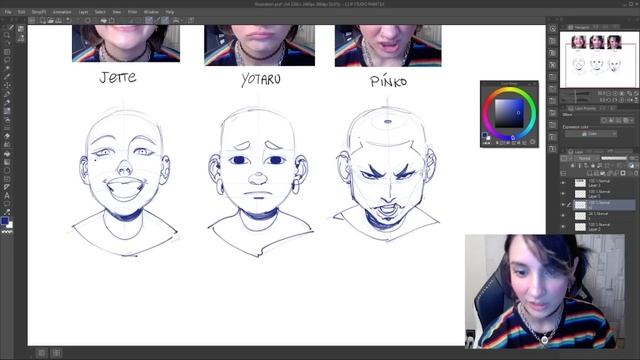640x360 pixels.
Task: Open the Help menu
Action: 170,12
